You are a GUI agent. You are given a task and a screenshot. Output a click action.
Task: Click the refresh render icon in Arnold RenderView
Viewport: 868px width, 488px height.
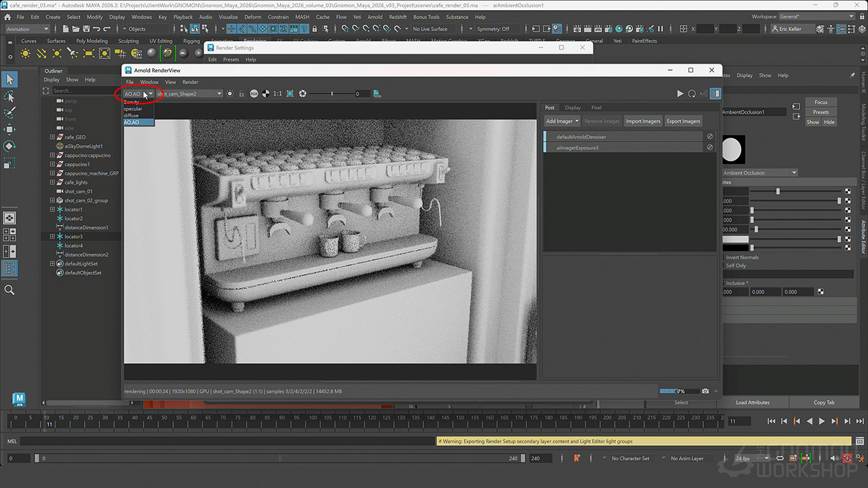click(x=692, y=94)
